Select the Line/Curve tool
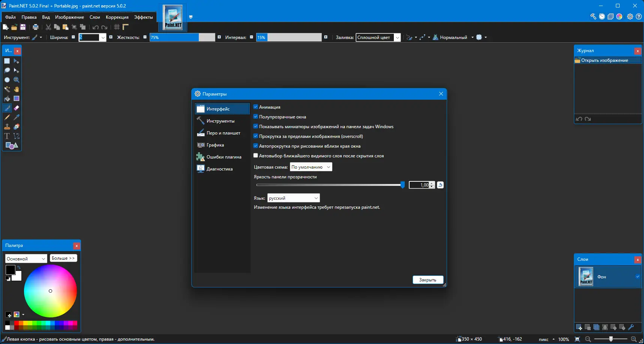Viewport: 644px width, 344px height. click(x=17, y=136)
